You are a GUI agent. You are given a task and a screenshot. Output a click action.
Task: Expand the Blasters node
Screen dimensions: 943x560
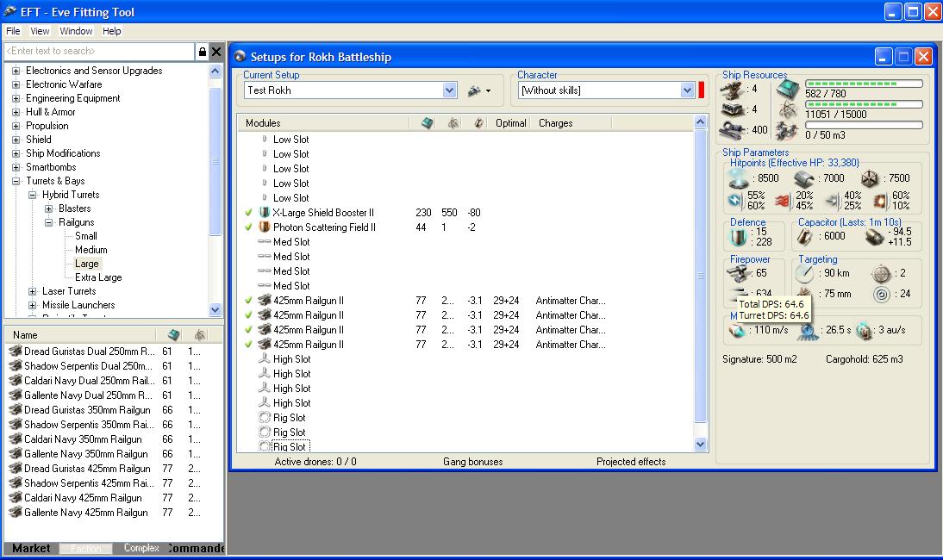click(49, 208)
